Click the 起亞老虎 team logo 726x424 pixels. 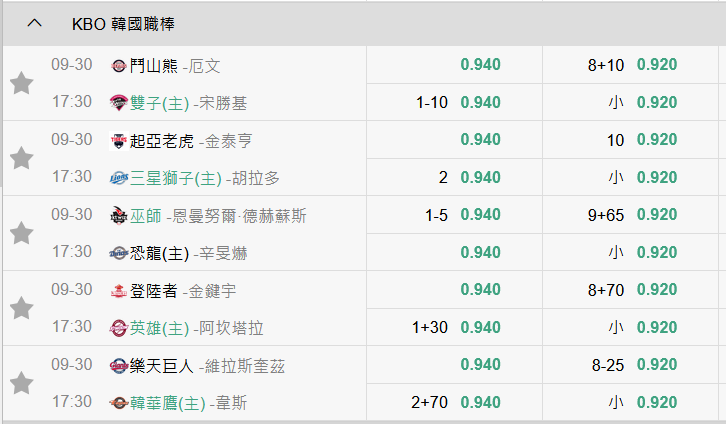point(119,141)
